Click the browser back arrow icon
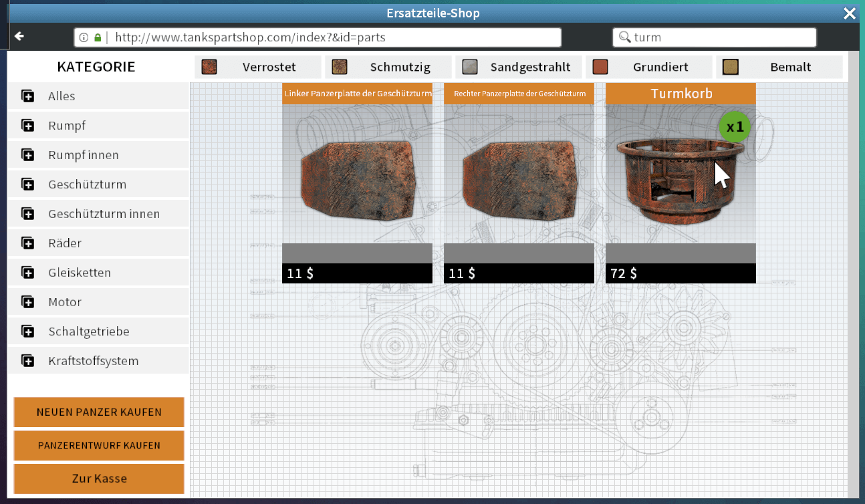Image resolution: width=865 pixels, height=504 pixels. tap(19, 36)
